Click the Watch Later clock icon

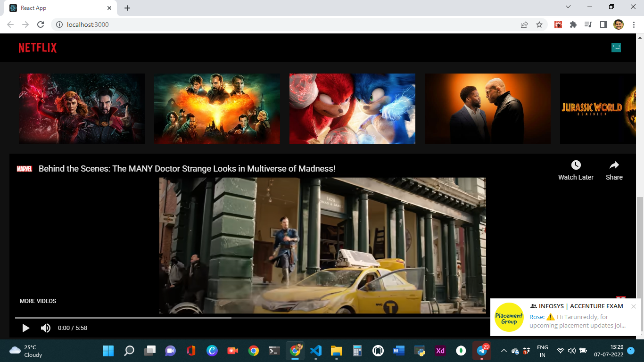pyautogui.click(x=576, y=165)
